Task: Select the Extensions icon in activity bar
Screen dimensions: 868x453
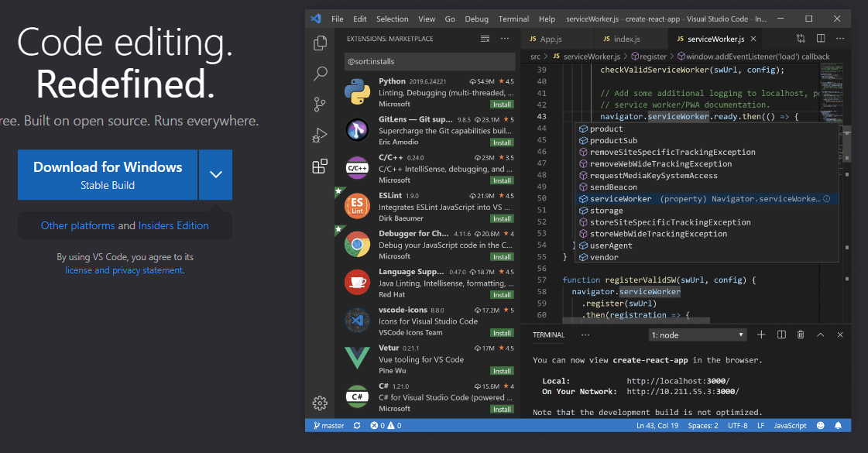Action: [x=320, y=166]
